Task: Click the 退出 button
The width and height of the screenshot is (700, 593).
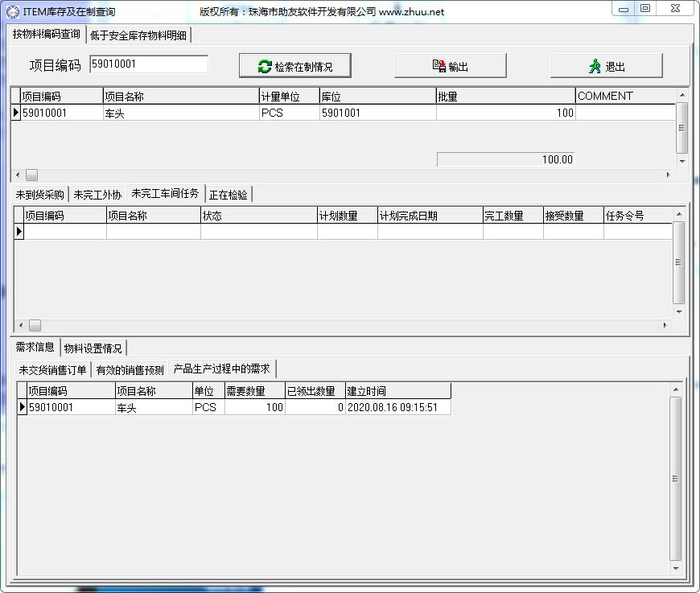Action: (x=606, y=66)
